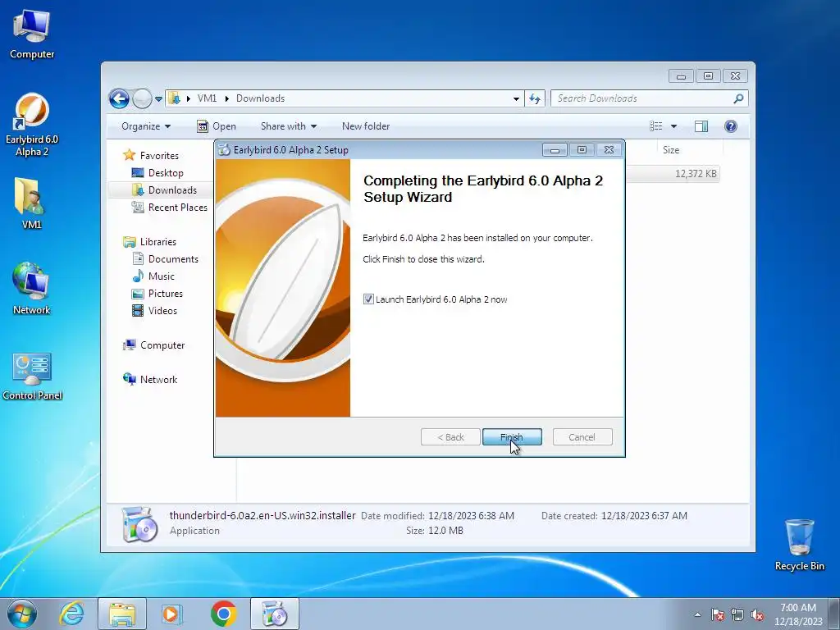Select the Control Panel desktop icon
Viewport: 840px width, 630px height.
(32, 376)
